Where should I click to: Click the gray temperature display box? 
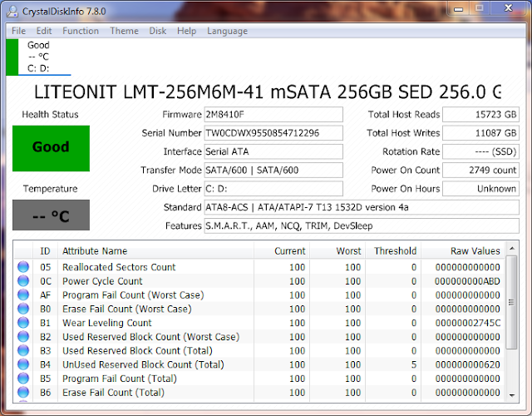click(x=51, y=215)
